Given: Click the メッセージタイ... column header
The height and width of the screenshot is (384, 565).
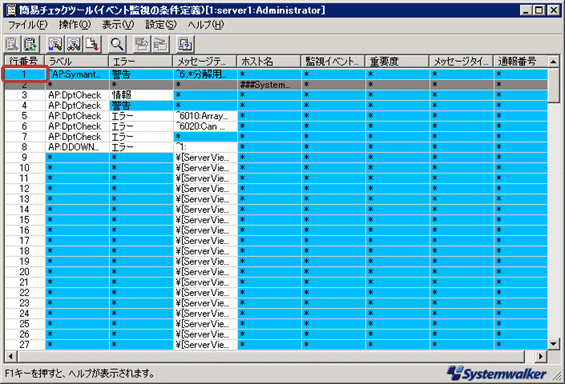Looking at the screenshot, I should pyautogui.click(x=461, y=61).
